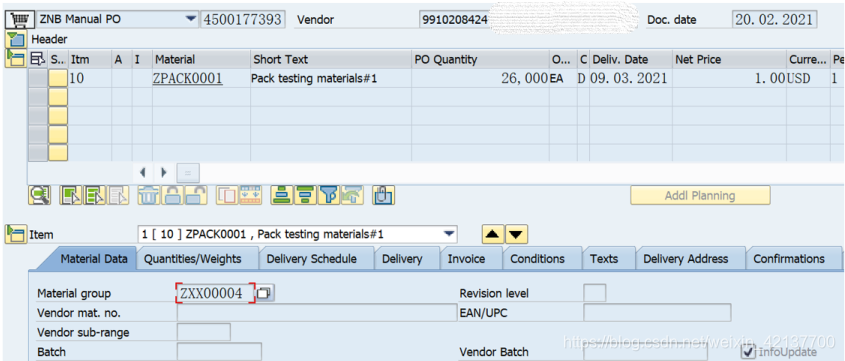This screenshot has height=361, width=845.
Task: Click the Copy item icon
Action: point(227,195)
